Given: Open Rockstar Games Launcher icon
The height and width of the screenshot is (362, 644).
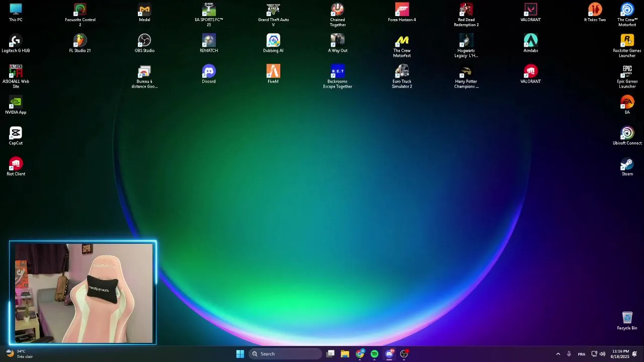Looking at the screenshot, I should pos(627,46).
